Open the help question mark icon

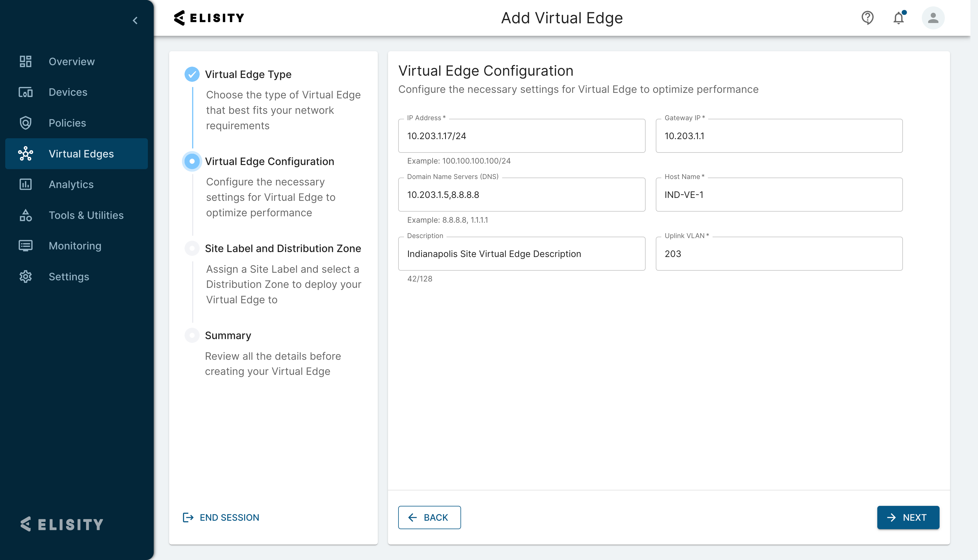pos(867,18)
